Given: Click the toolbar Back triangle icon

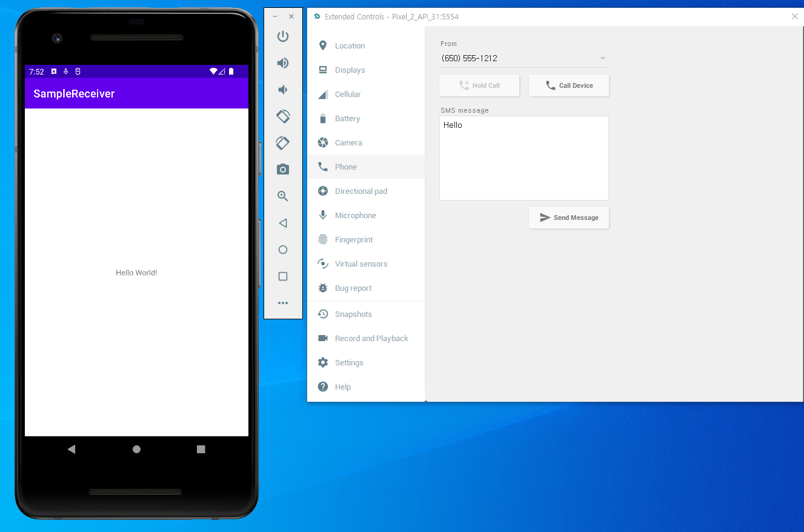Looking at the screenshot, I should coord(283,223).
